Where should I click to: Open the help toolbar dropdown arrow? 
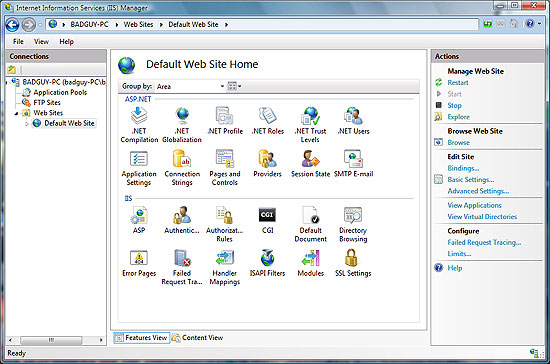pyautogui.click(x=539, y=24)
